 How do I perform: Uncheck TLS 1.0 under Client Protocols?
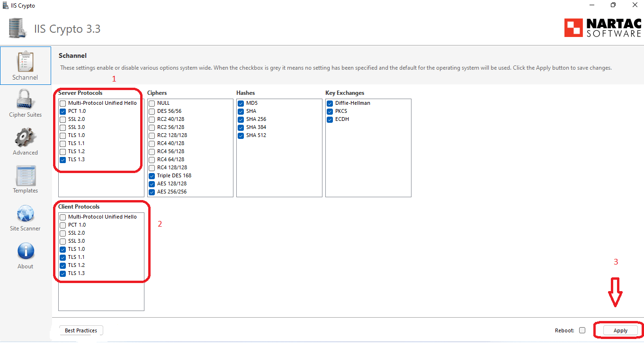[63, 249]
